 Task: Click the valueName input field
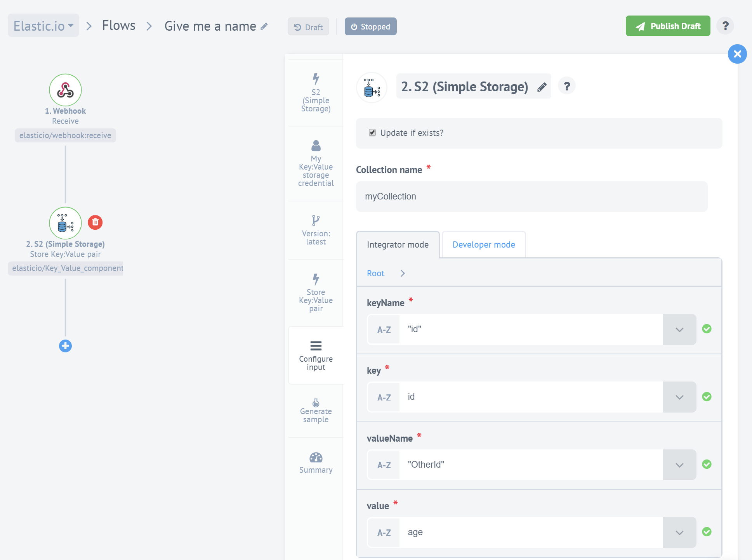531,465
